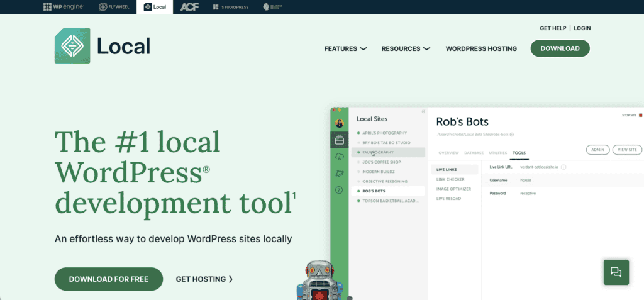Follow the Get Hosting link
The width and height of the screenshot is (644, 300).
click(204, 279)
